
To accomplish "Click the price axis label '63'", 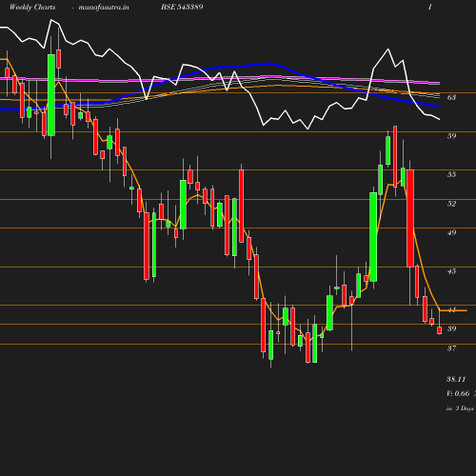I will [x=451, y=97].
